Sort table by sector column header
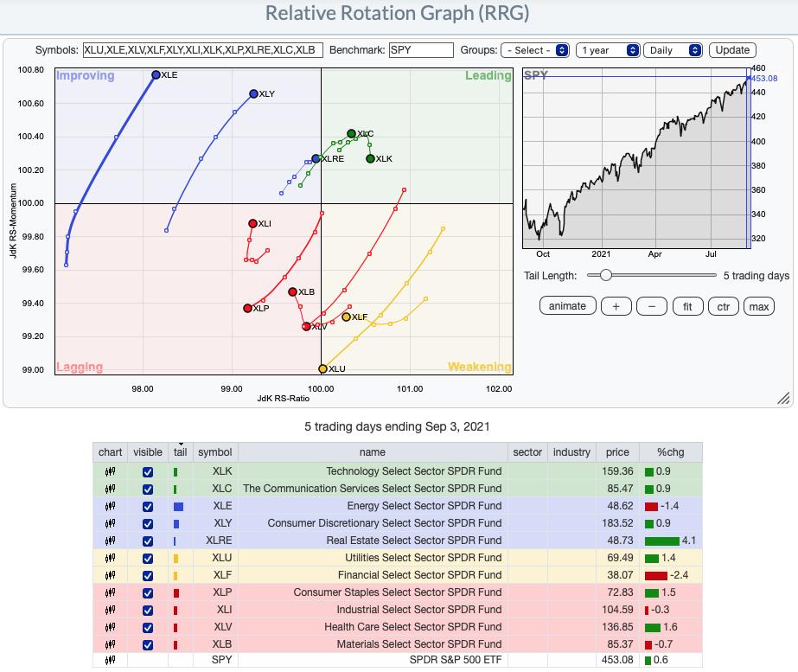The width and height of the screenshot is (798, 672). tap(527, 452)
